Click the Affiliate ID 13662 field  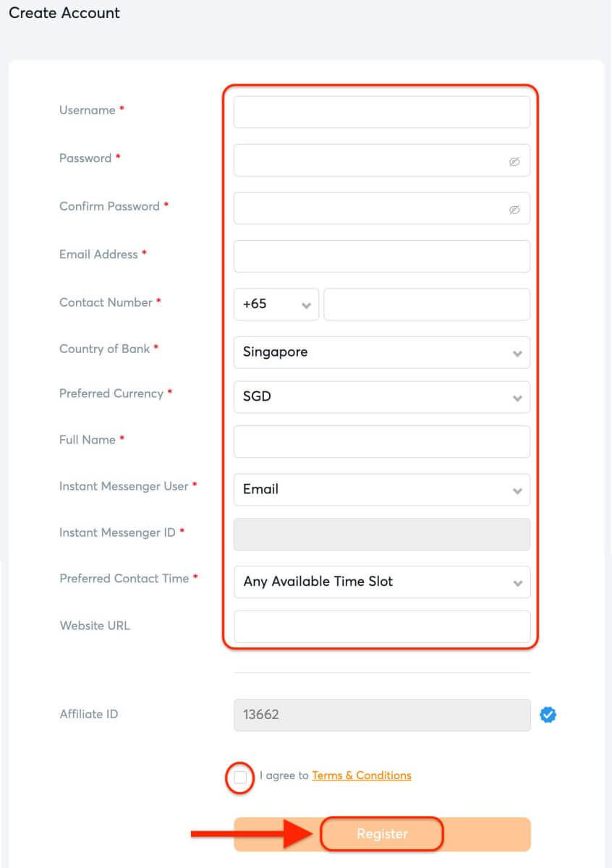(381, 715)
